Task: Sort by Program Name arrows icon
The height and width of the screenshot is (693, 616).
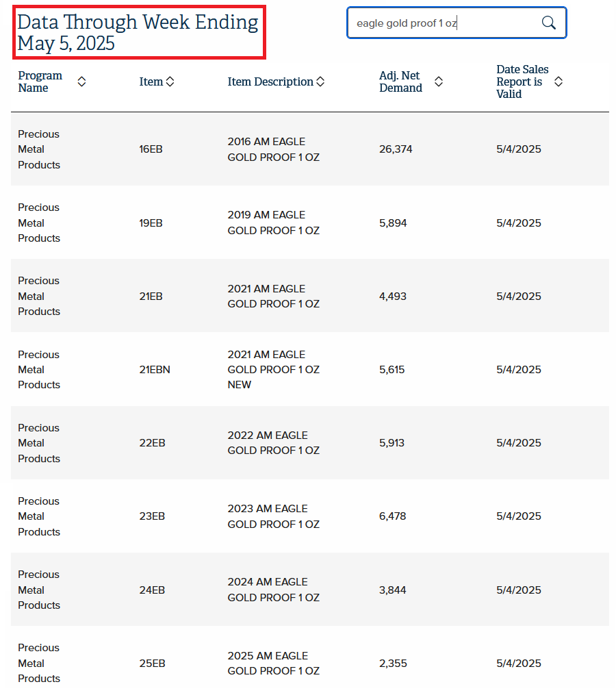Action: coord(81,81)
